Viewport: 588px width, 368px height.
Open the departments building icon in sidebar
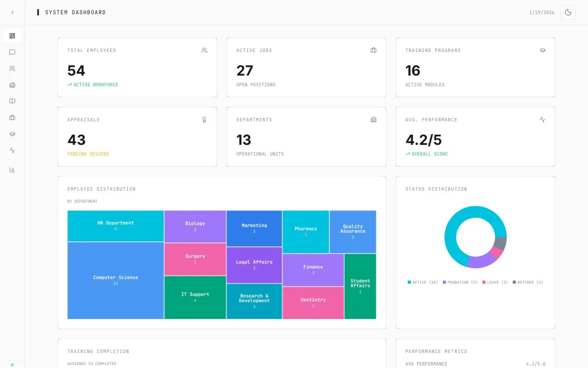click(x=12, y=85)
